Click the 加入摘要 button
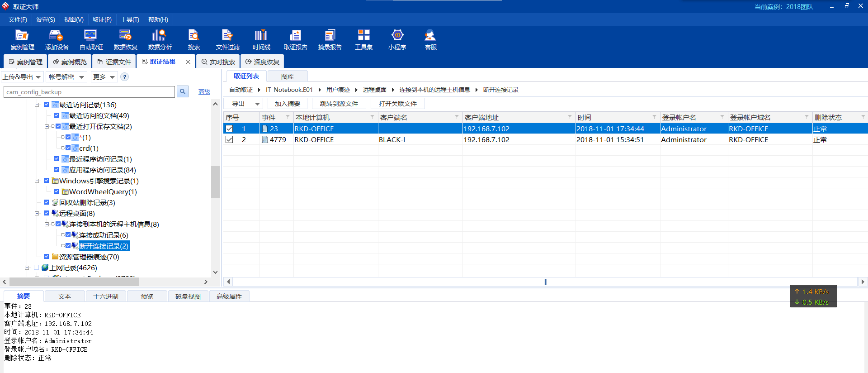The width and height of the screenshot is (868, 373). (287, 104)
